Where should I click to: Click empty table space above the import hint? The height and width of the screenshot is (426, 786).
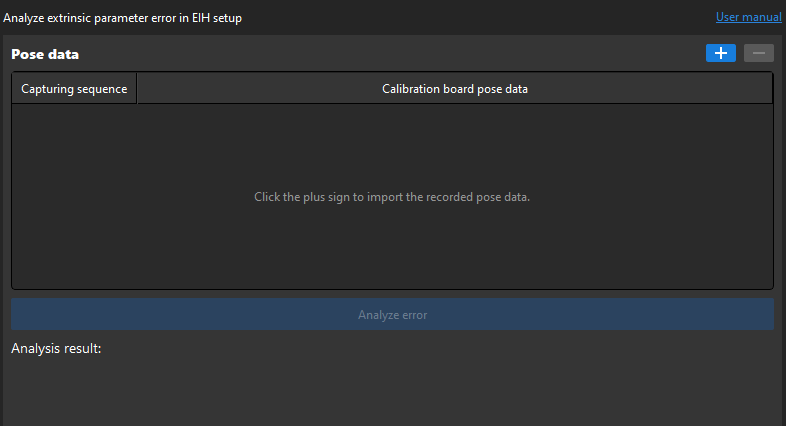click(392, 145)
